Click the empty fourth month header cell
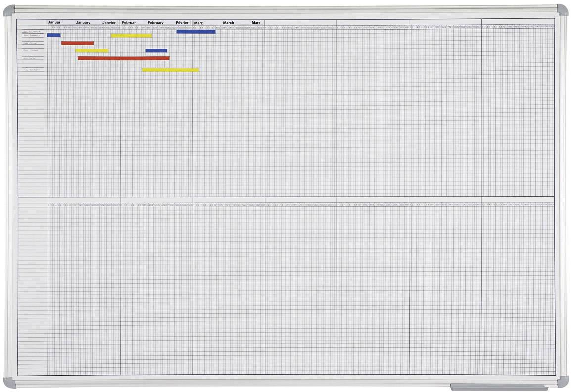This screenshot has height=392, width=571. (x=300, y=22)
